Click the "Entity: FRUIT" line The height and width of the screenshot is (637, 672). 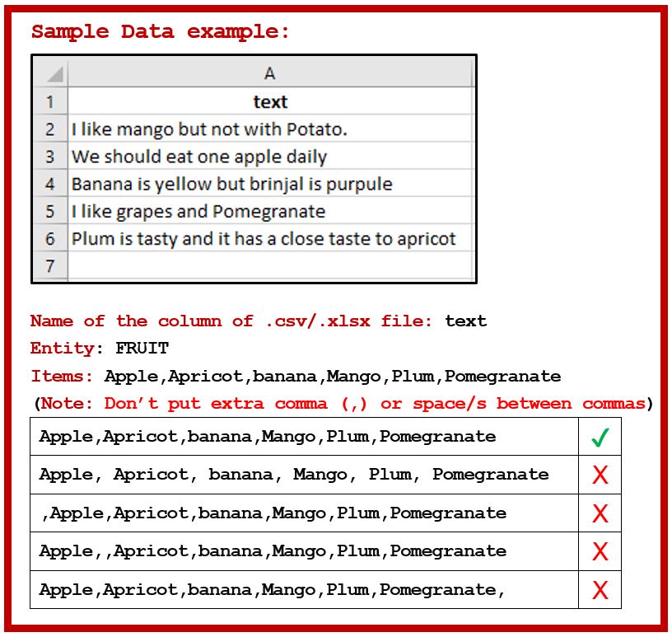100,349
